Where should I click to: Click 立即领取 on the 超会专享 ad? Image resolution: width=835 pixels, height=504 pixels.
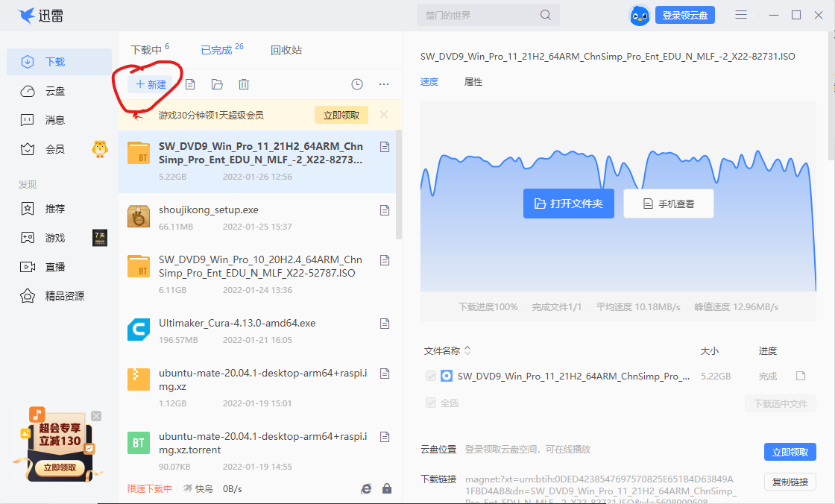[60, 467]
